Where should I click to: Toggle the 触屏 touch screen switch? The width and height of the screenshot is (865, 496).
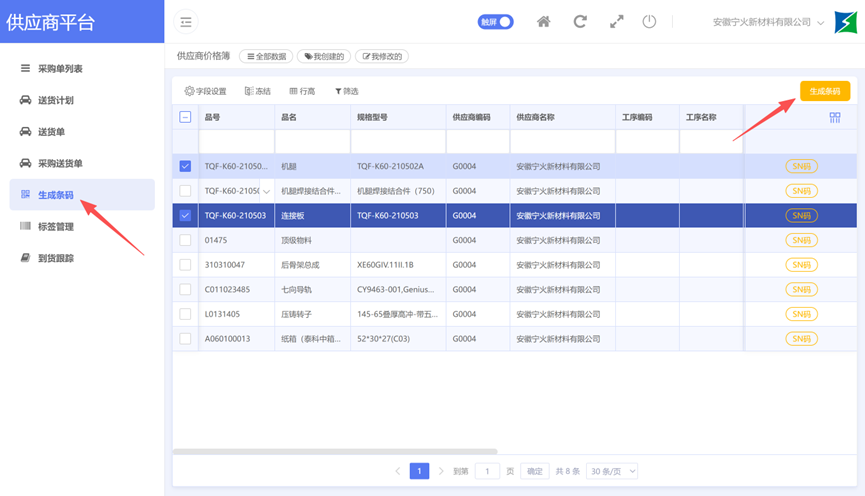point(496,22)
